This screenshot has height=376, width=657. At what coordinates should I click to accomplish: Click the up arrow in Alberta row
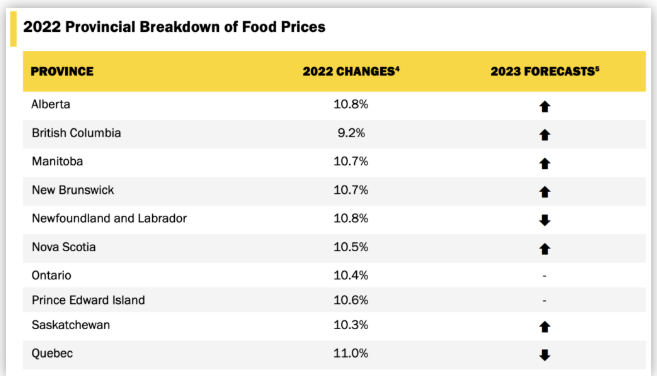(544, 106)
